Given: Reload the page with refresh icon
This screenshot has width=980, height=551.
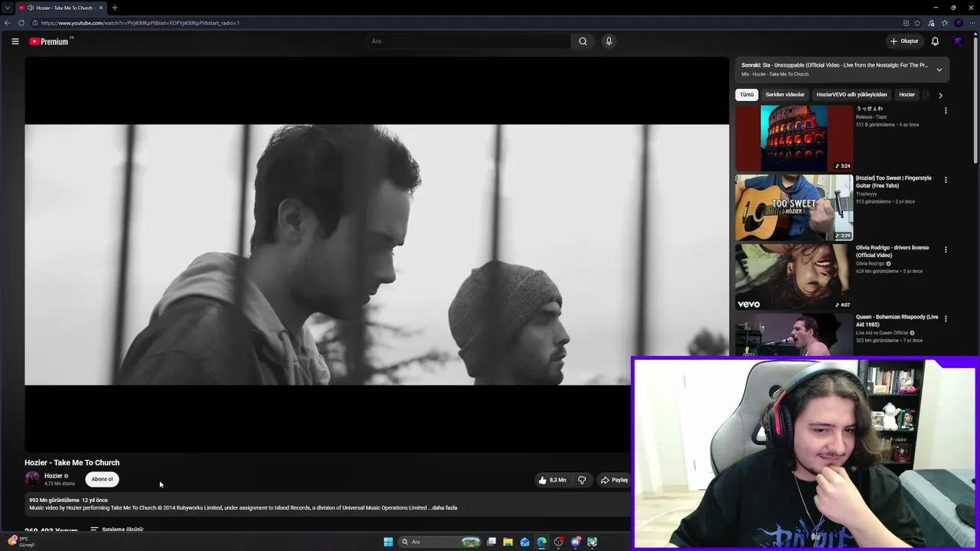Looking at the screenshot, I should click(x=21, y=23).
